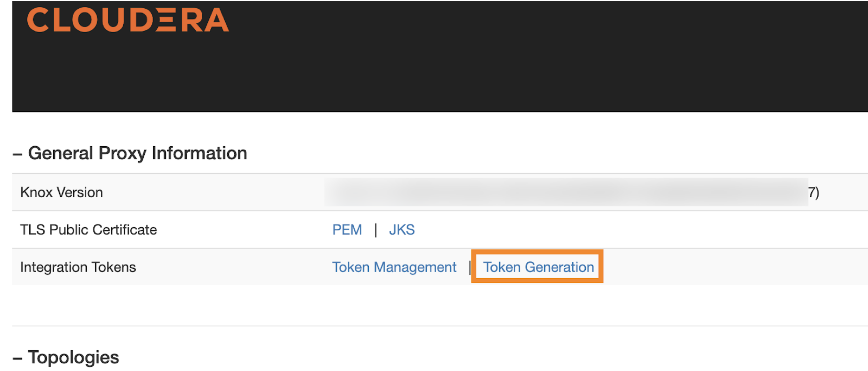Open the PEM certificate link
This screenshot has height=371, width=868.
pyautogui.click(x=347, y=229)
